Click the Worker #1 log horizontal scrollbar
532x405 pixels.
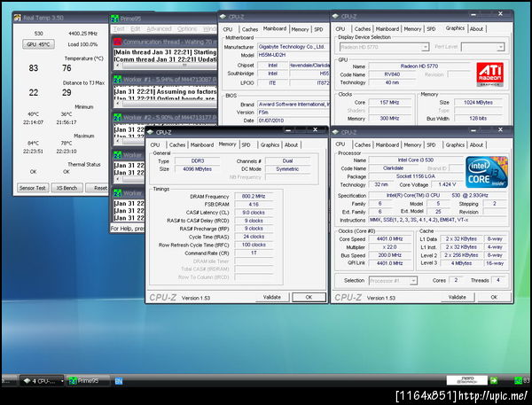click(166, 104)
